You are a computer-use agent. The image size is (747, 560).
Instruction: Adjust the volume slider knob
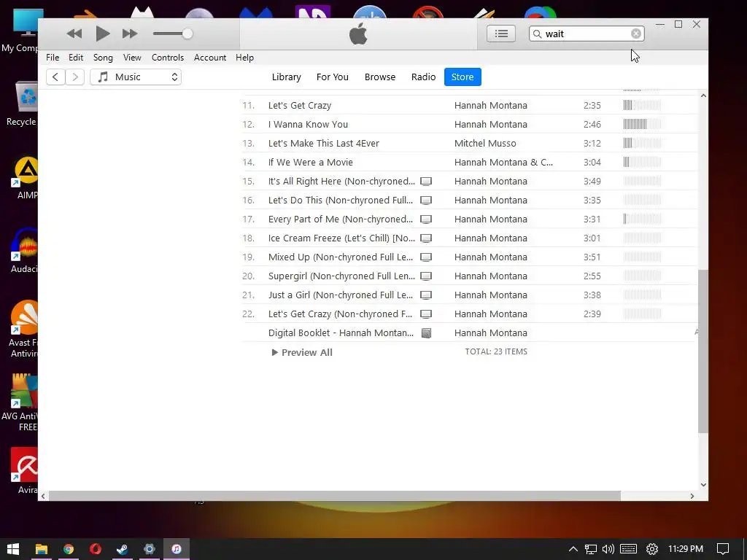click(x=187, y=34)
